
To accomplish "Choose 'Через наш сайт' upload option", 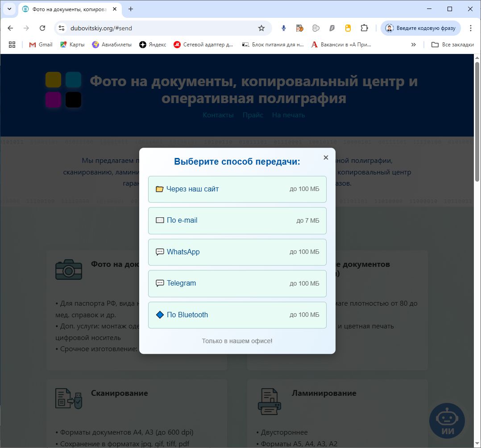I will (x=237, y=189).
